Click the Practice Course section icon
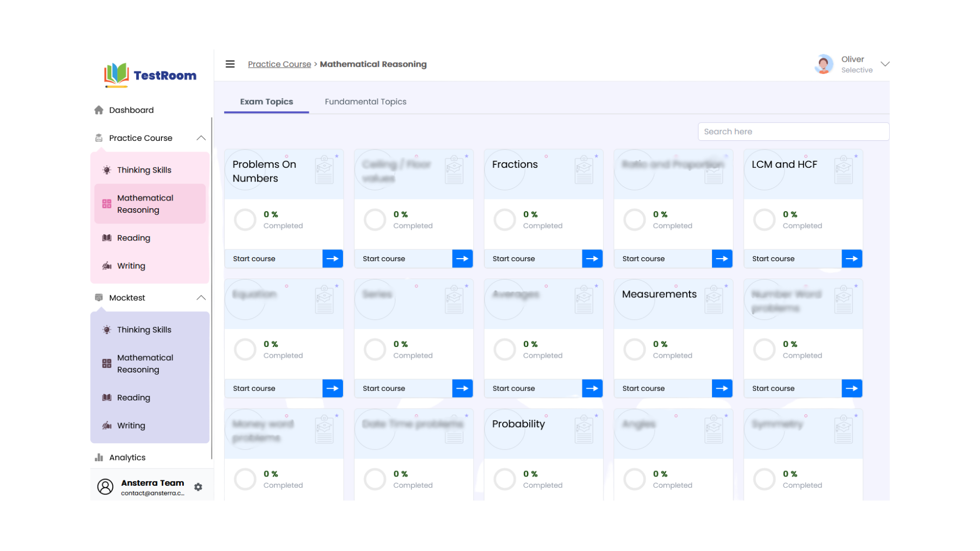 (x=99, y=138)
